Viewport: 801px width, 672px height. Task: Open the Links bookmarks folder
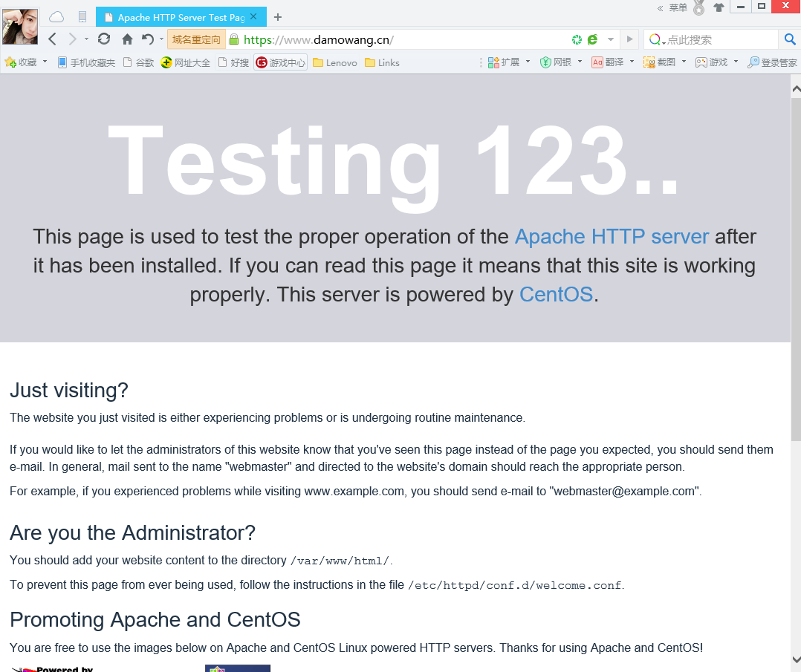382,62
